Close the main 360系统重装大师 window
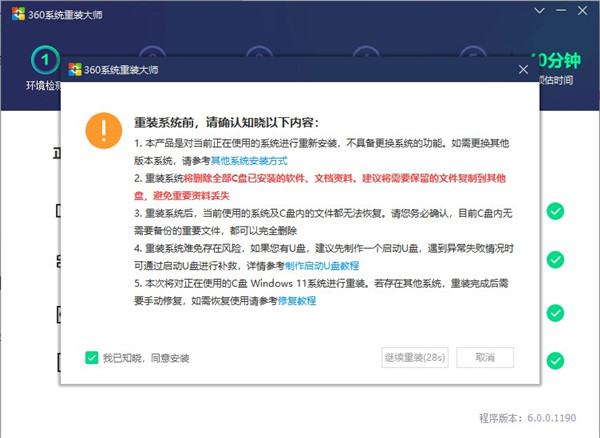The height and width of the screenshot is (438, 600). (584, 11)
